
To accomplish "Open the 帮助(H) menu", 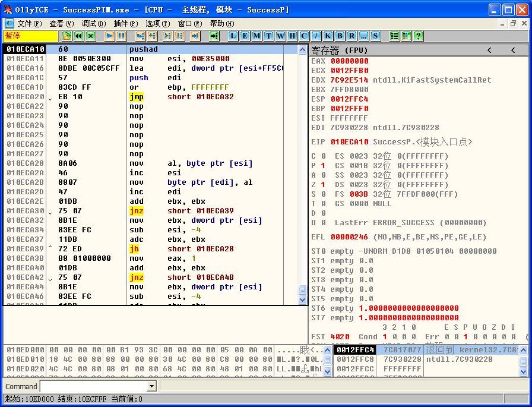I will pos(222,23).
